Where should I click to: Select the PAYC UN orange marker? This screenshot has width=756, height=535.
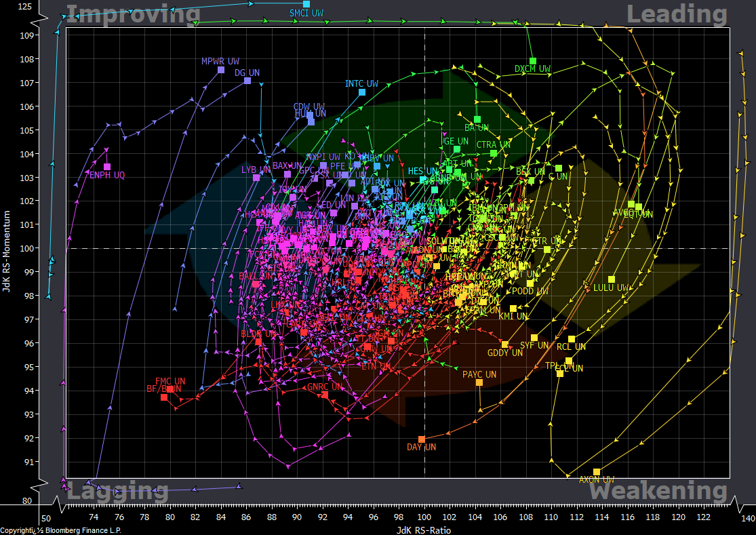tap(479, 382)
